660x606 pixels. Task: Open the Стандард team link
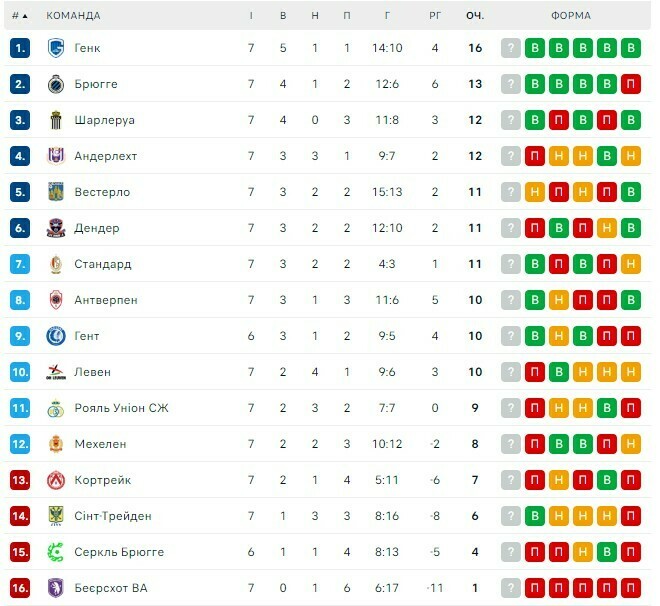(x=102, y=264)
